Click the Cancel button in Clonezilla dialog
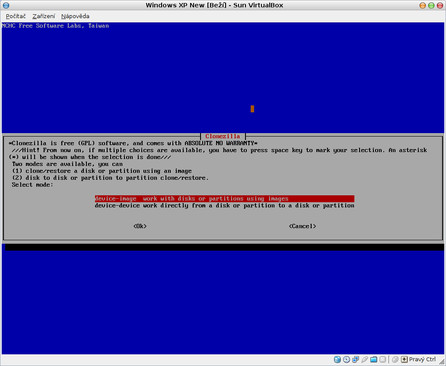Image resolution: width=446 pixels, height=366 pixels. [x=302, y=226]
